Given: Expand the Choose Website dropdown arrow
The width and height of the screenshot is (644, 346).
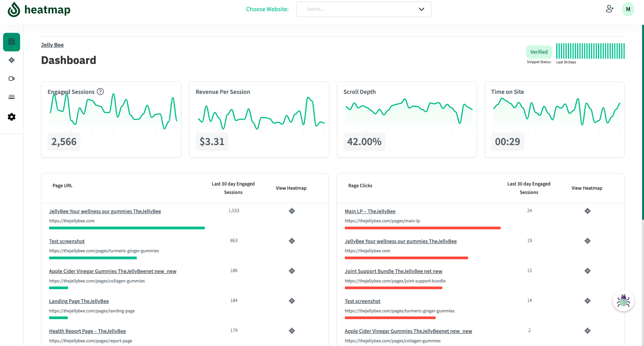Looking at the screenshot, I should [x=421, y=9].
